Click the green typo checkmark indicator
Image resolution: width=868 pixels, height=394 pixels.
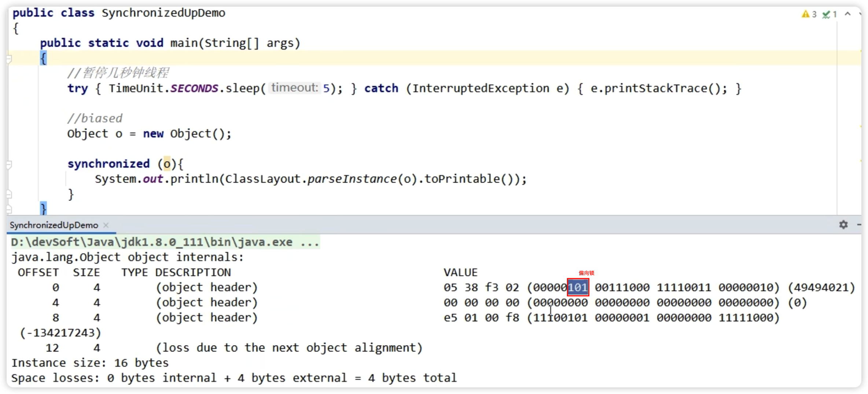click(829, 14)
